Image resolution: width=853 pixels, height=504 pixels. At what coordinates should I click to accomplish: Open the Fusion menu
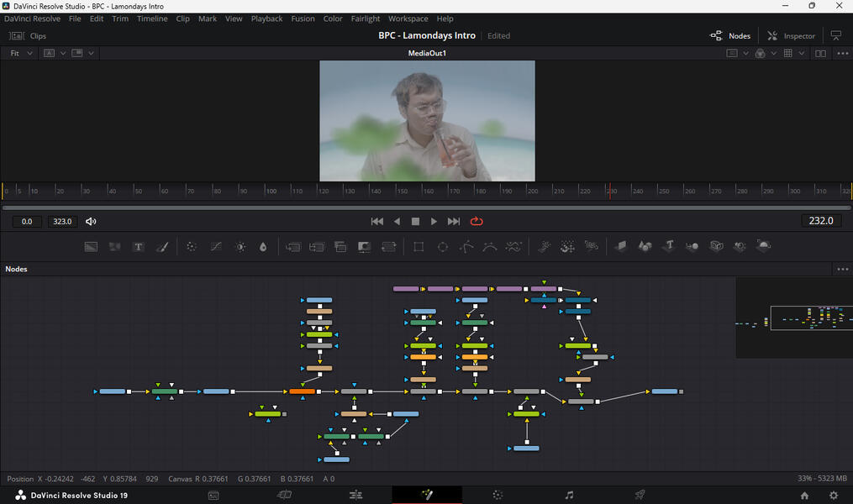[303, 18]
